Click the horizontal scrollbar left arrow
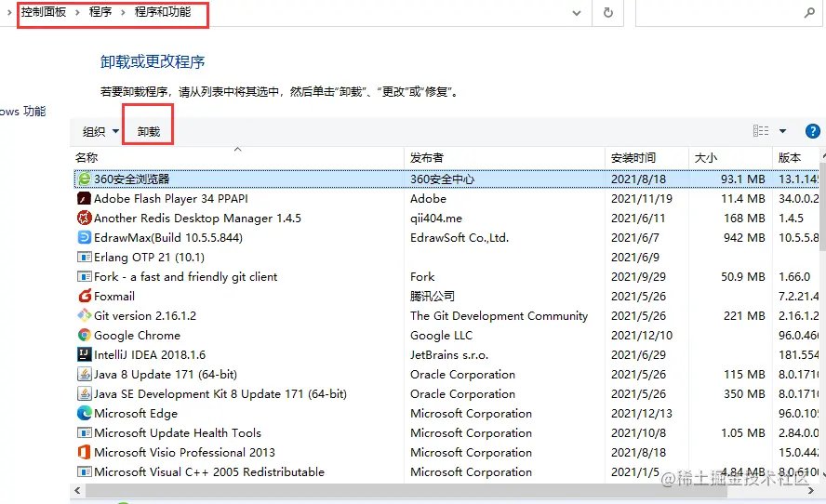Screen dimensions: 826x504 click(x=77, y=490)
